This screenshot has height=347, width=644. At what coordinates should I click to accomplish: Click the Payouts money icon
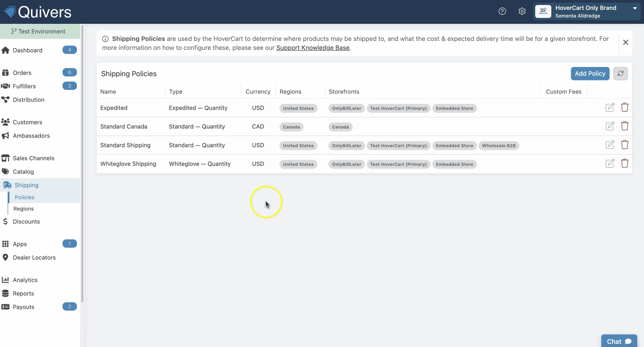click(x=5, y=307)
